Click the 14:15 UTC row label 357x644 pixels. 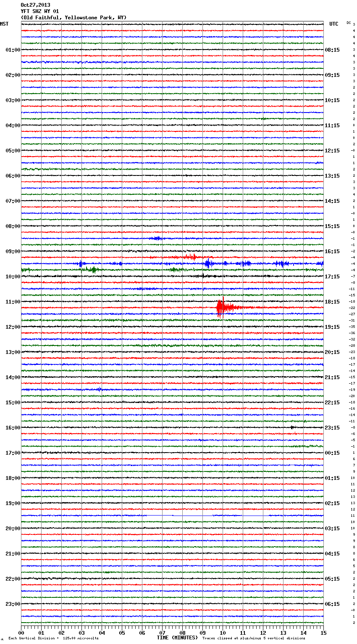tap(332, 201)
